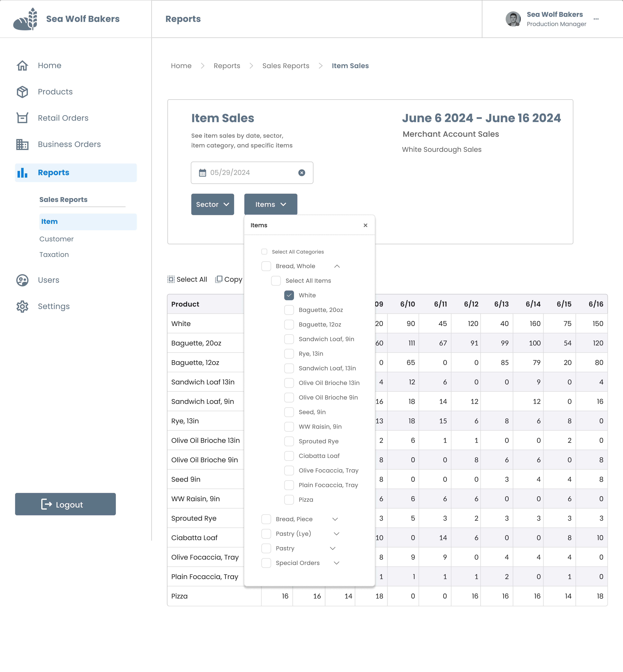Image resolution: width=623 pixels, height=672 pixels.
Task: Expand the Bread, Piece category chevron
Action: [x=335, y=519]
